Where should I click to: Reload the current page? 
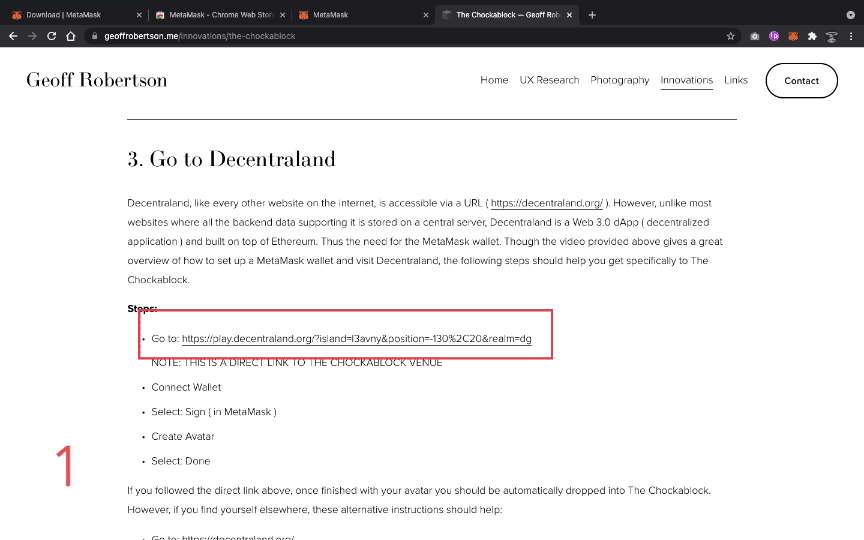tap(51, 36)
